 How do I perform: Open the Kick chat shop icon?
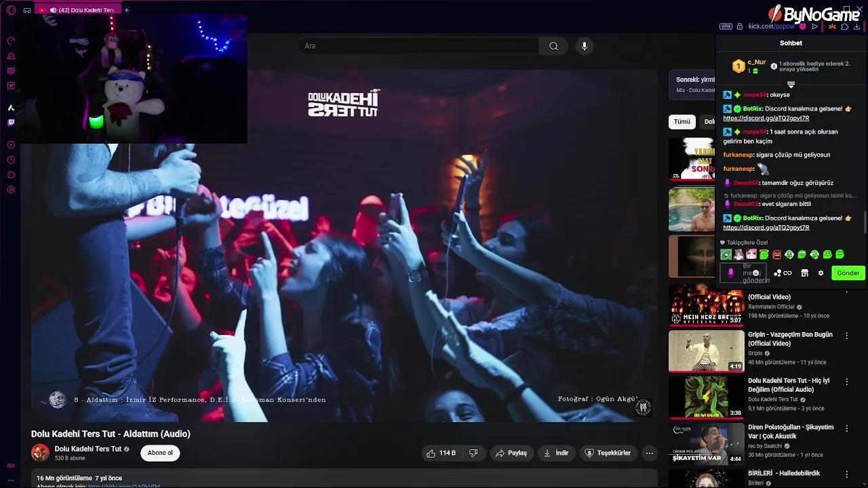click(804, 273)
